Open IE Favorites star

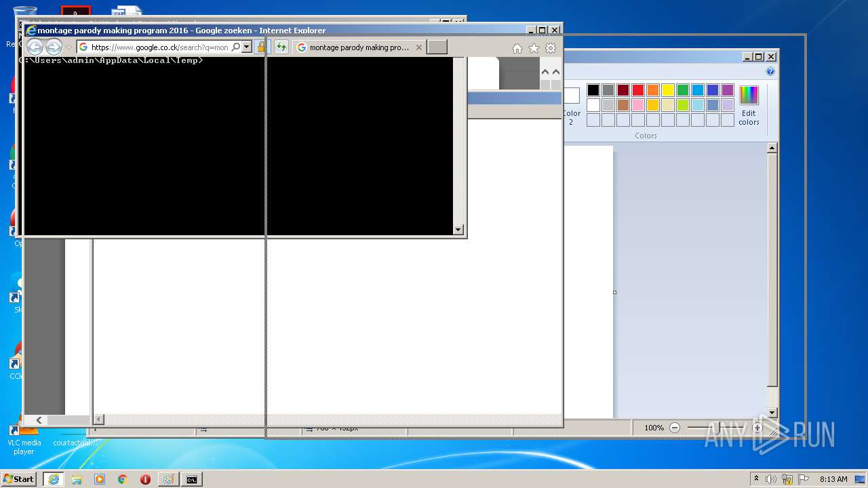pyautogui.click(x=534, y=48)
